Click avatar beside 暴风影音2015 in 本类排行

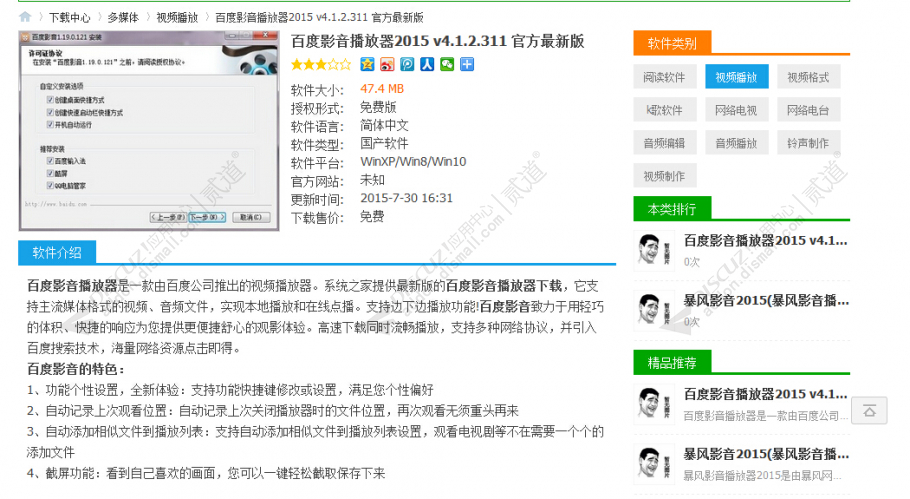654,310
